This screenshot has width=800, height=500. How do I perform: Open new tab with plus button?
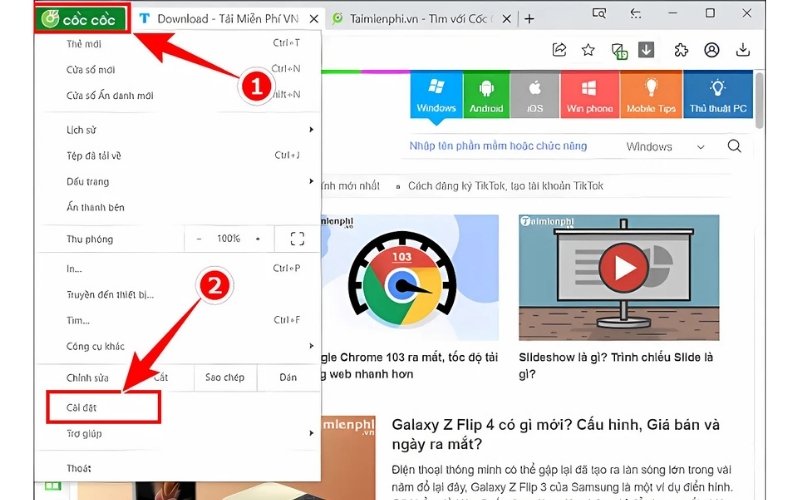click(x=529, y=18)
